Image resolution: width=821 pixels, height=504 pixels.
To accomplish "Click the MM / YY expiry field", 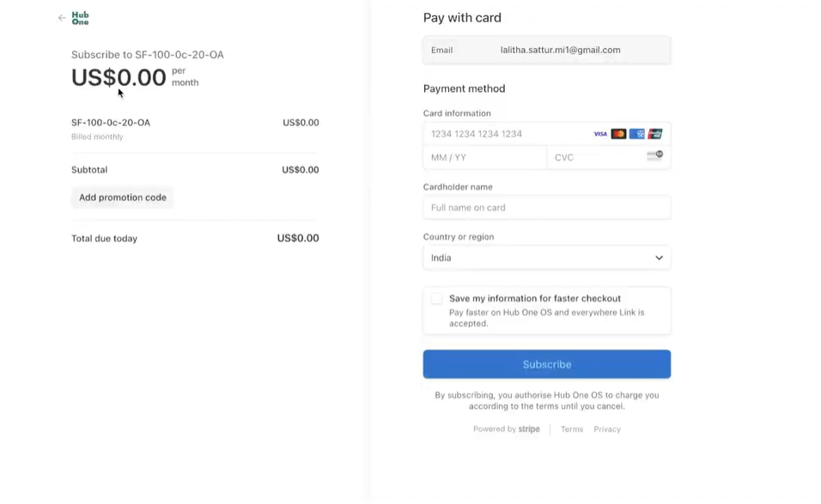I will click(484, 158).
